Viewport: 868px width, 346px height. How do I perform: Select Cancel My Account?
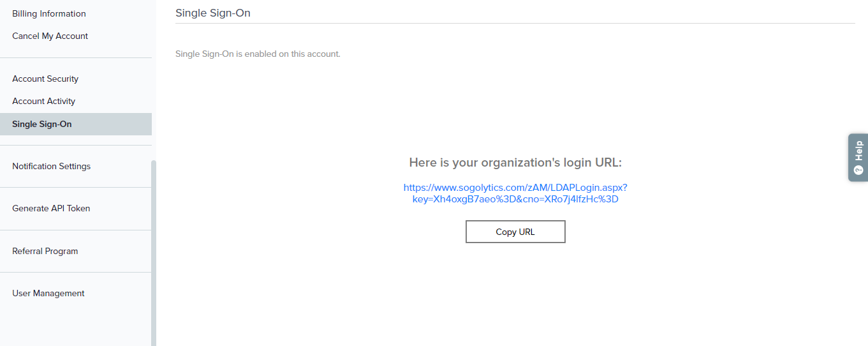[x=50, y=36]
